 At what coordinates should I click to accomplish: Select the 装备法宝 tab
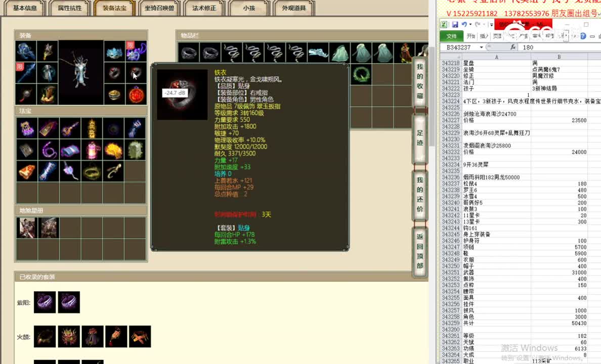pos(114,8)
